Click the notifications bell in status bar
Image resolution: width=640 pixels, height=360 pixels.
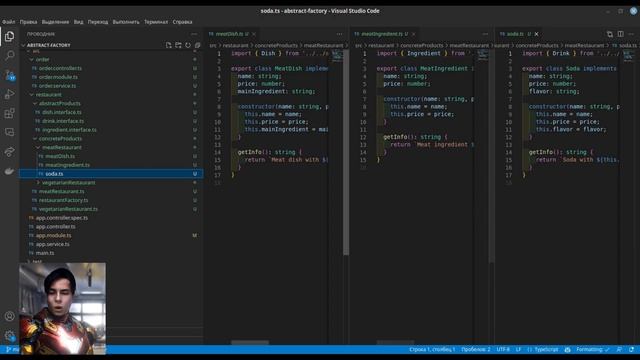coord(631,350)
